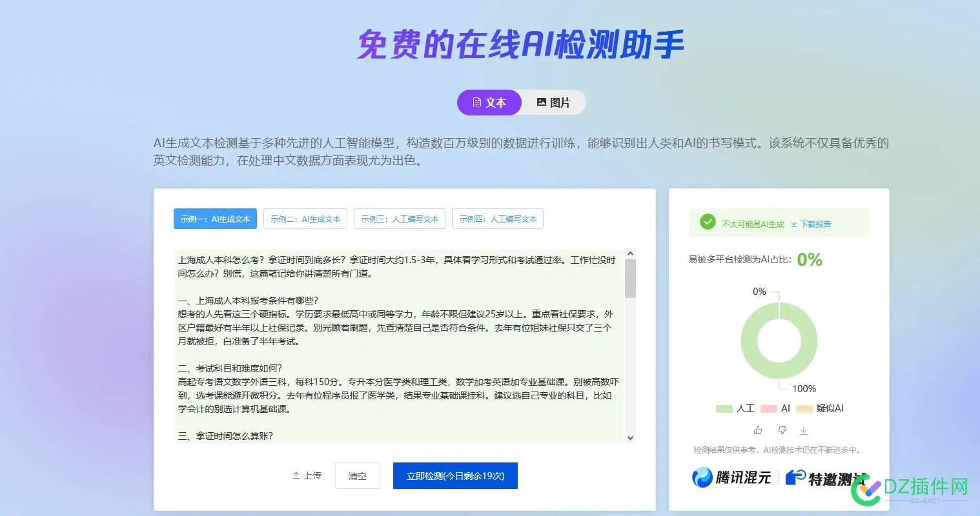The image size is (980, 516).
Task: Select example 示例四：人工编写文本
Action: pos(498,219)
